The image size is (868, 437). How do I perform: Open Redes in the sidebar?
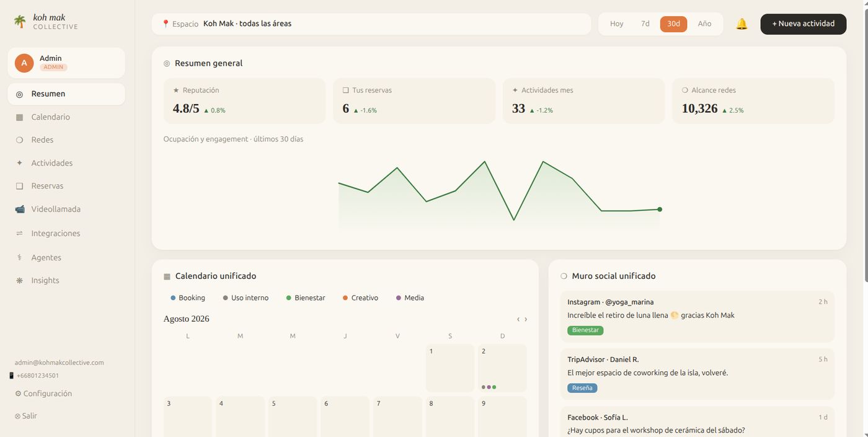[x=66, y=140]
